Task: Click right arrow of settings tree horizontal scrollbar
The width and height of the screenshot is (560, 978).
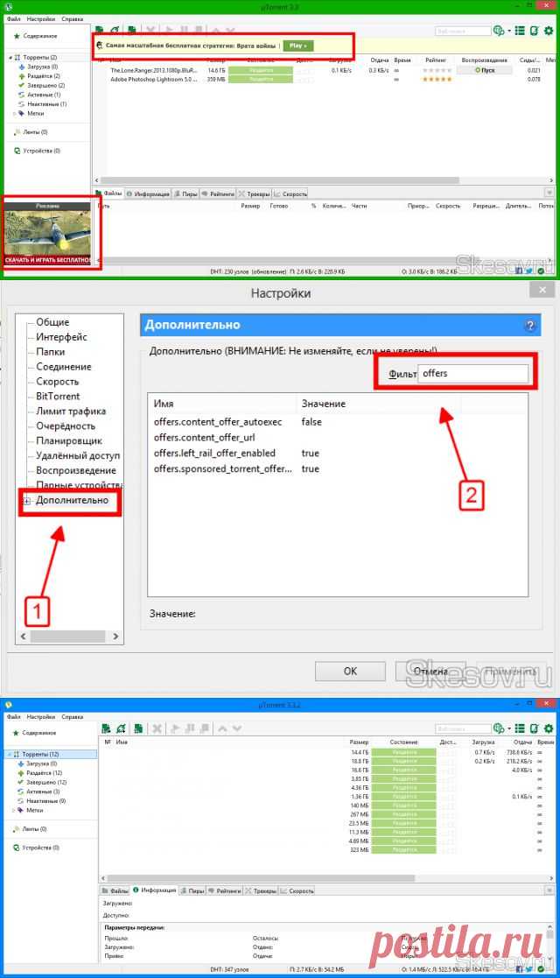Action: [115, 637]
